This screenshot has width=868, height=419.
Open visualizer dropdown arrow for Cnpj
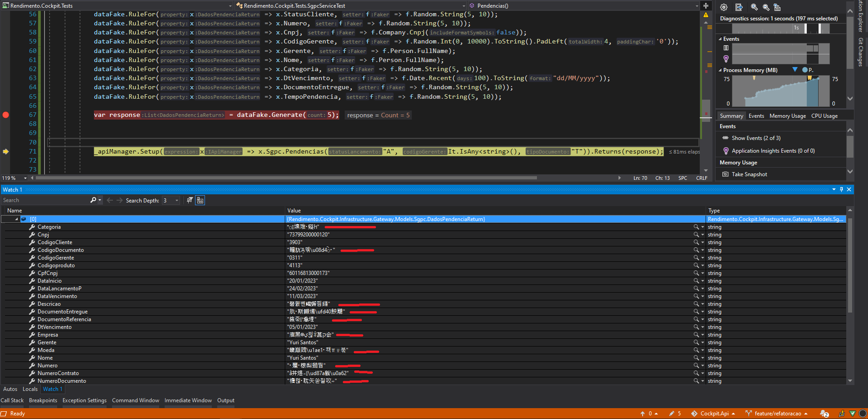click(703, 235)
